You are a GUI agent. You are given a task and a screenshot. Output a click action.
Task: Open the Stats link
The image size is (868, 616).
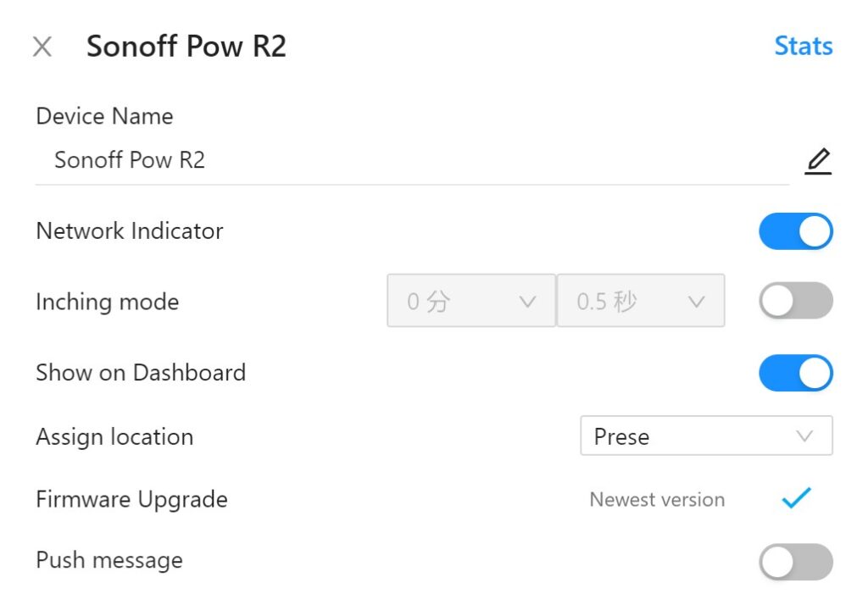pyautogui.click(x=803, y=46)
